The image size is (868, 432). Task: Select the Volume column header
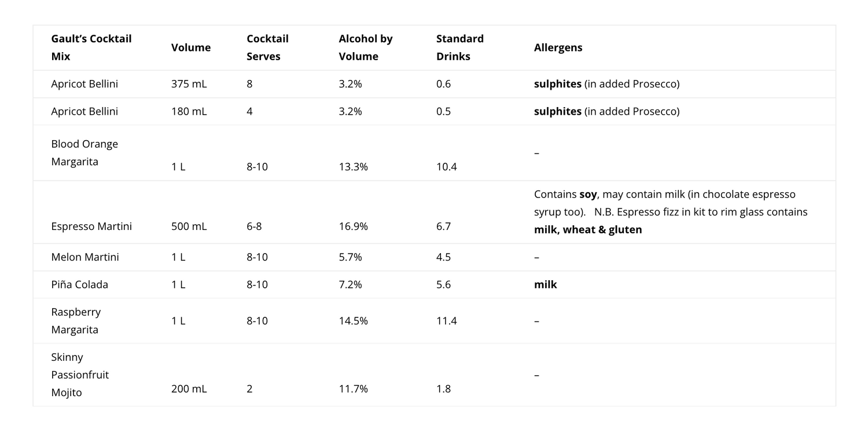tap(191, 47)
